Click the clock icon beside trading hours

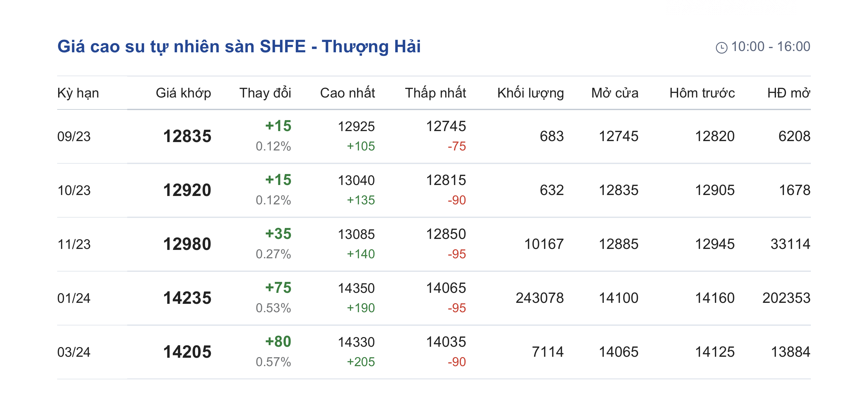pos(721,47)
